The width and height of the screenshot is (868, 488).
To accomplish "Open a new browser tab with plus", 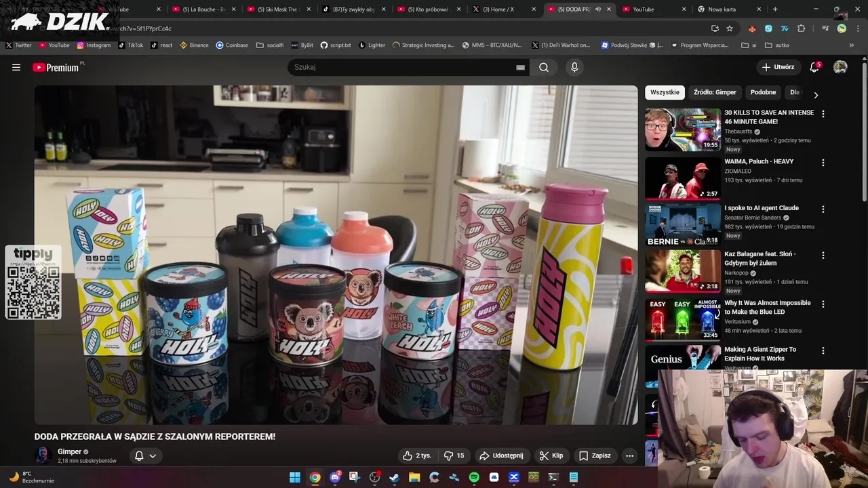I will 775,9.
